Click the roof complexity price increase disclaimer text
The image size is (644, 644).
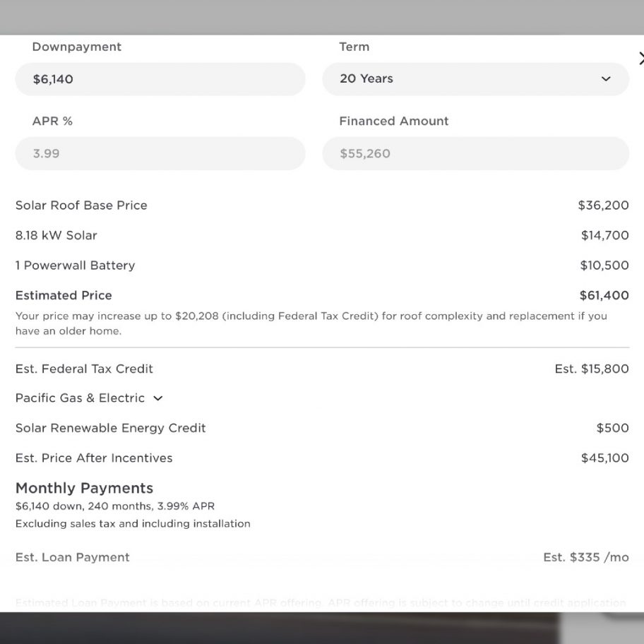click(x=311, y=323)
